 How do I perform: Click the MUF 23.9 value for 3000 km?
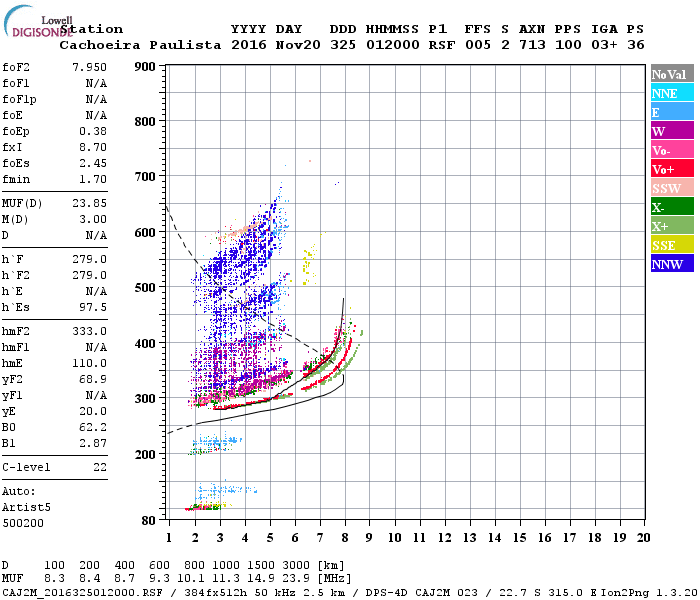coord(296,579)
